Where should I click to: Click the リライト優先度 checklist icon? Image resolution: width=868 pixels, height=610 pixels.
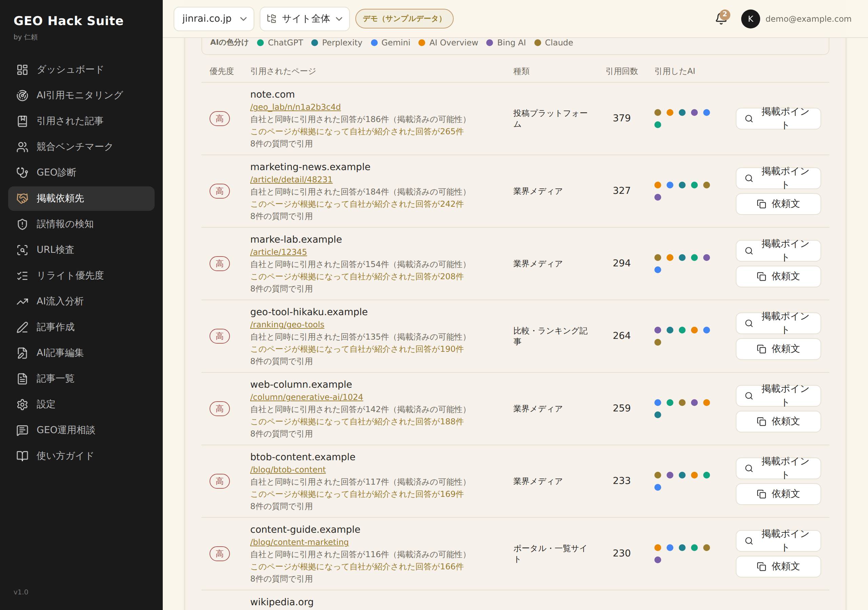coord(22,276)
